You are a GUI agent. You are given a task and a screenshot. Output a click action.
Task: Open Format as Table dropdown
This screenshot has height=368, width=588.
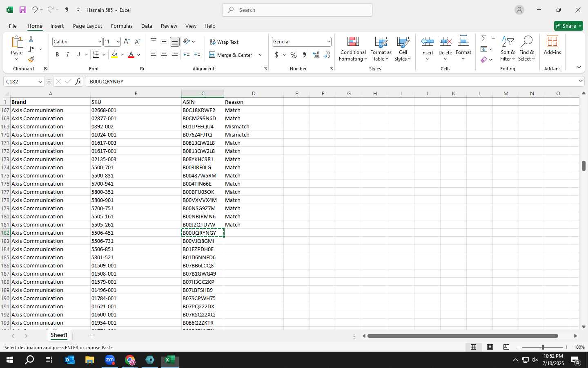381,49
